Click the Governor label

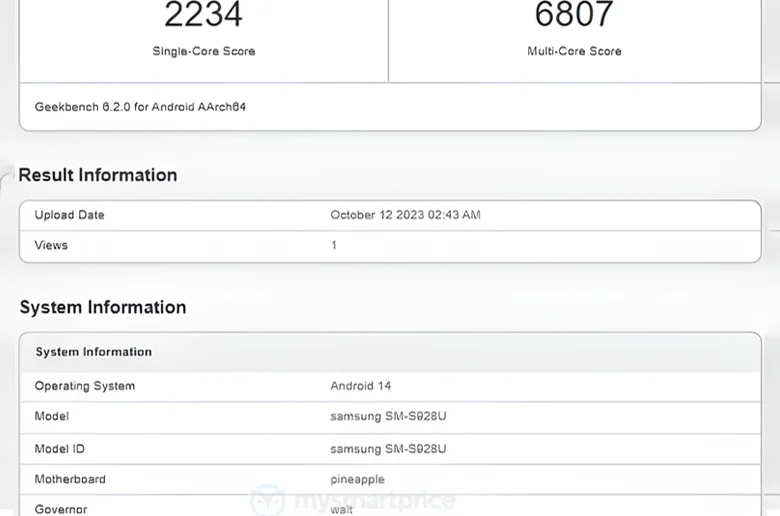click(61, 510)
